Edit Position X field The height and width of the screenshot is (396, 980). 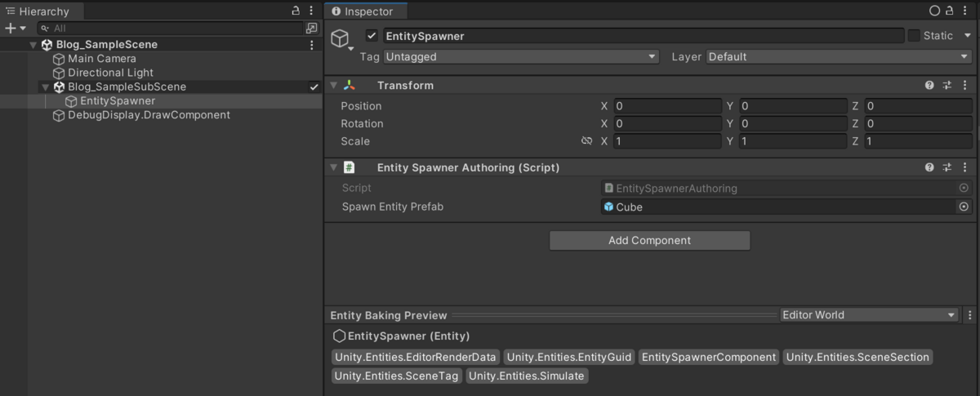pyautogui.click(x=667, y=106)
